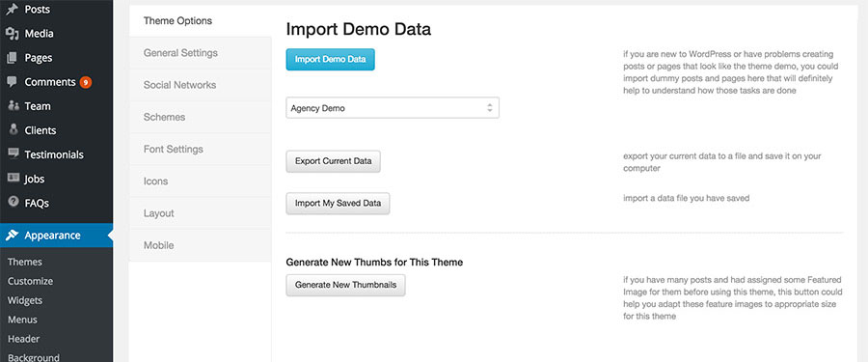Image resolution: width=868 pixels, height=362 pixels.
Task: Switch to Social Networks tab
Action: click(x=201, y=85)
